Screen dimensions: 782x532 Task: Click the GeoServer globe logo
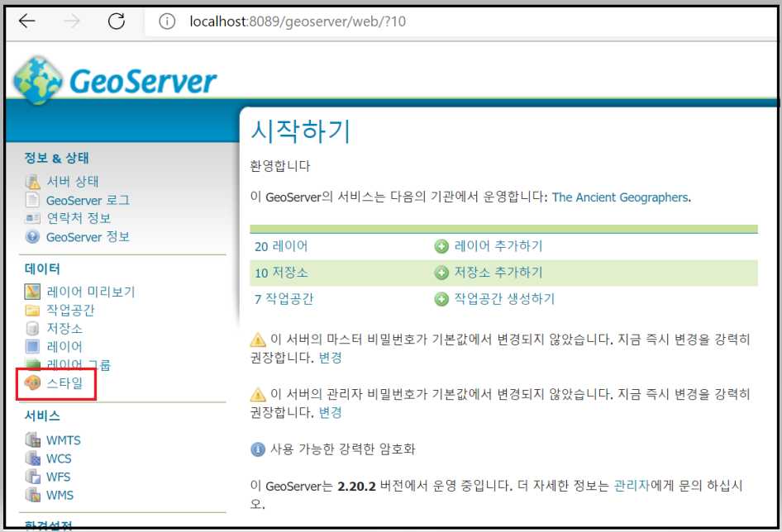click(38, 81)
